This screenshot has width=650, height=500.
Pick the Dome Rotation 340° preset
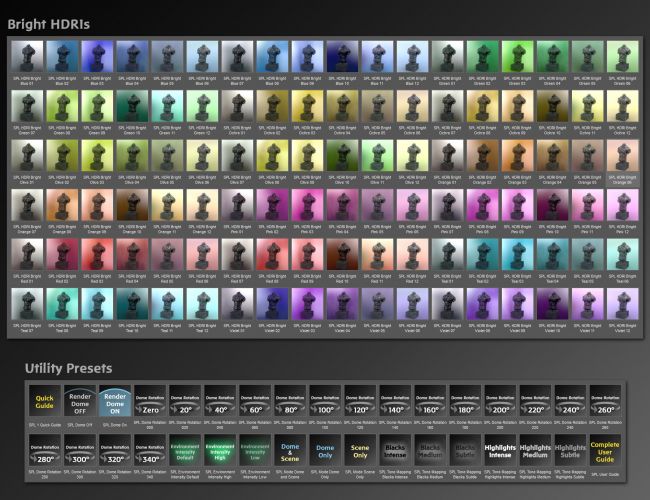(x=150, y=455)
